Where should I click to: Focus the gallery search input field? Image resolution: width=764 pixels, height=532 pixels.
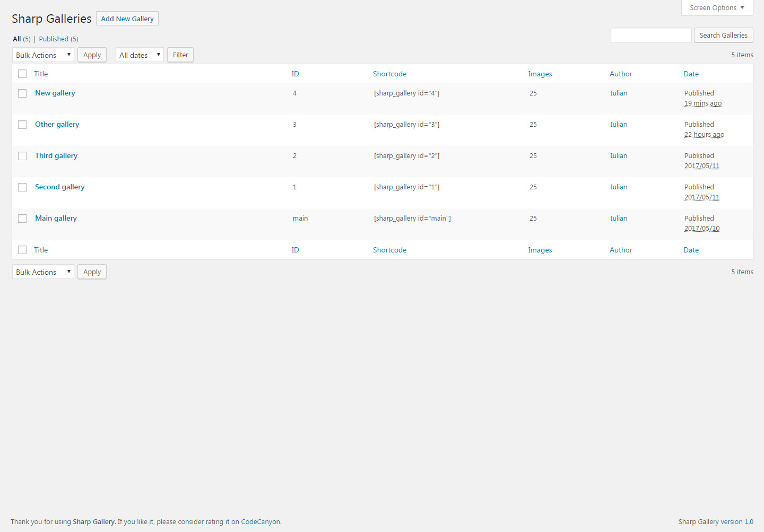(651, 36)
